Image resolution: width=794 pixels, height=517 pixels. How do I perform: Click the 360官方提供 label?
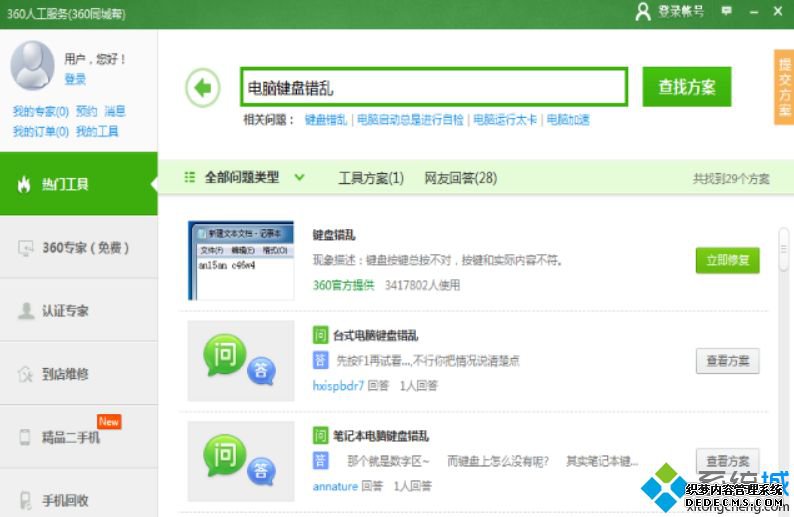tap(343, 285)
